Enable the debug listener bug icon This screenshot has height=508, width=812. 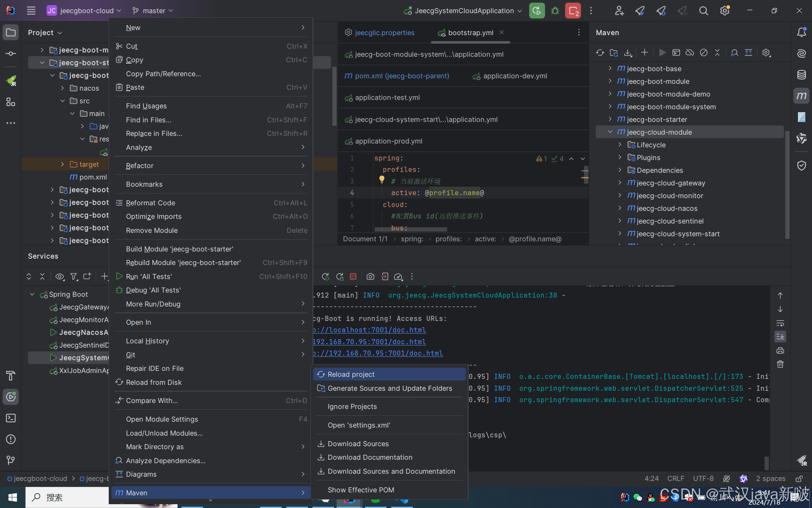coord(555,11)
